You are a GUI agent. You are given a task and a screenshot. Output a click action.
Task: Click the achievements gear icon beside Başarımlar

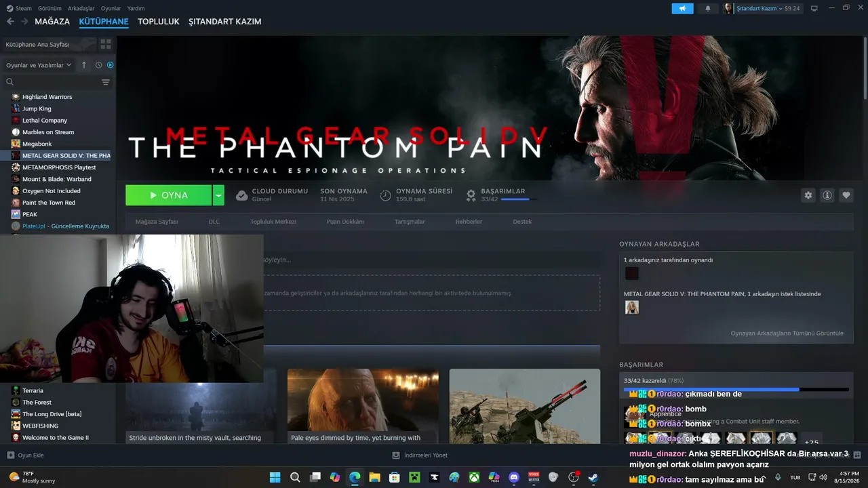(471, 195)
